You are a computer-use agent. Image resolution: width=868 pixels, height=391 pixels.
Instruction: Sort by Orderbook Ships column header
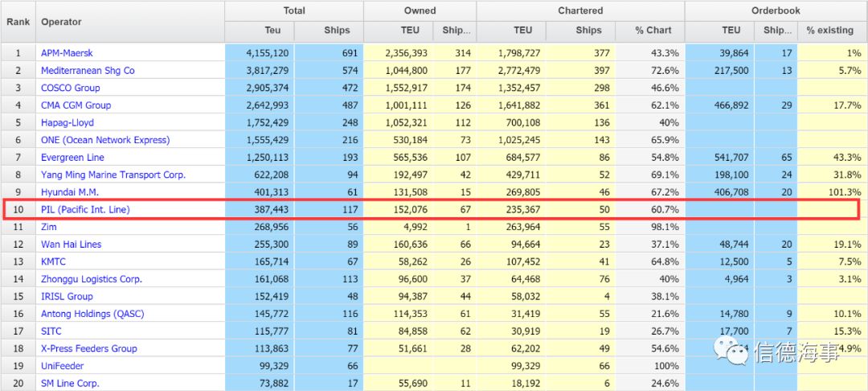click(776, 31)
